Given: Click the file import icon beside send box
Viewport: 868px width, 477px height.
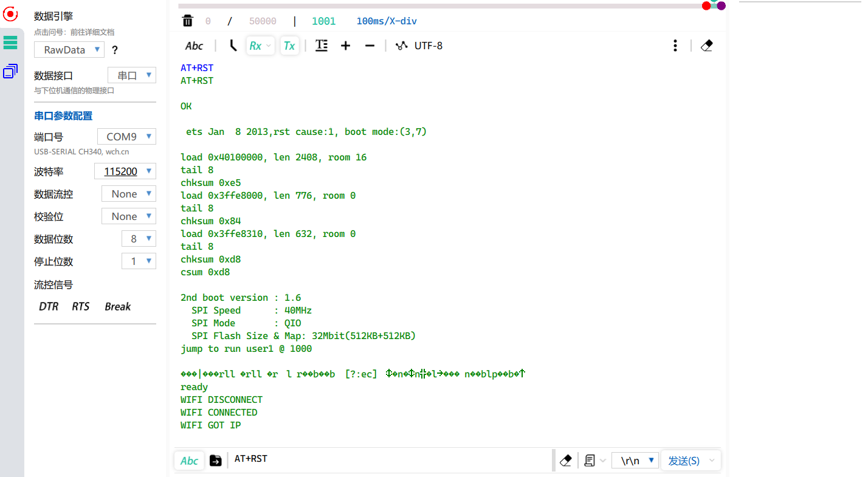Looking at the screenshot, I should tap(216, 461).
